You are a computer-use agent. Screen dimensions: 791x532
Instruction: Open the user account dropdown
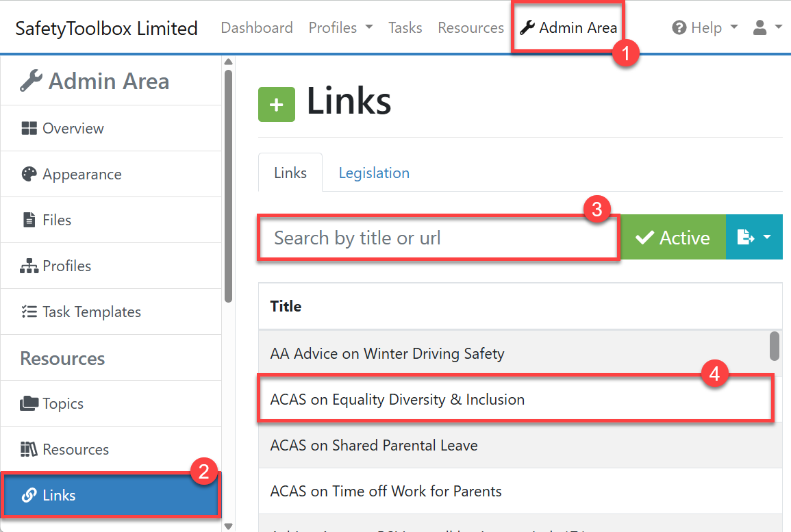point(767,28)
